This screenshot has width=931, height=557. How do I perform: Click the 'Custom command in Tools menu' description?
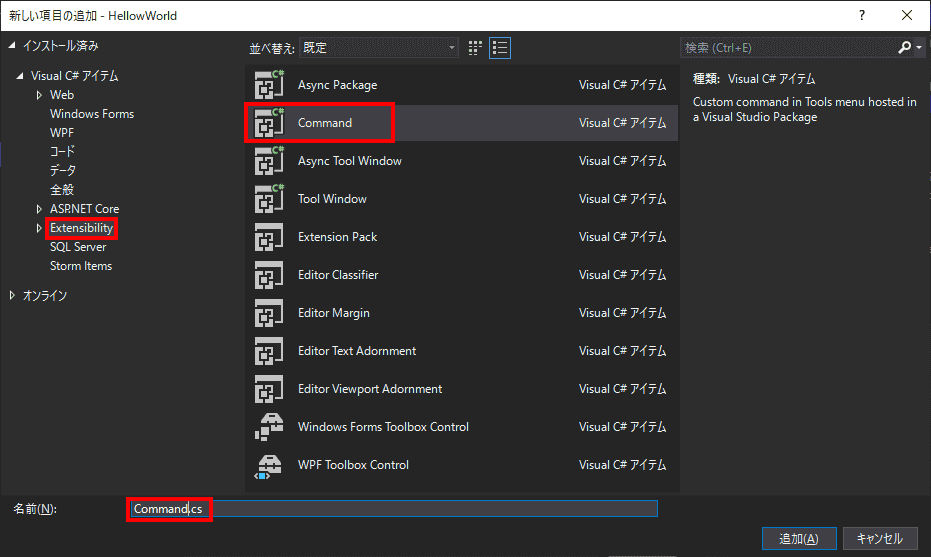point(805,109)
